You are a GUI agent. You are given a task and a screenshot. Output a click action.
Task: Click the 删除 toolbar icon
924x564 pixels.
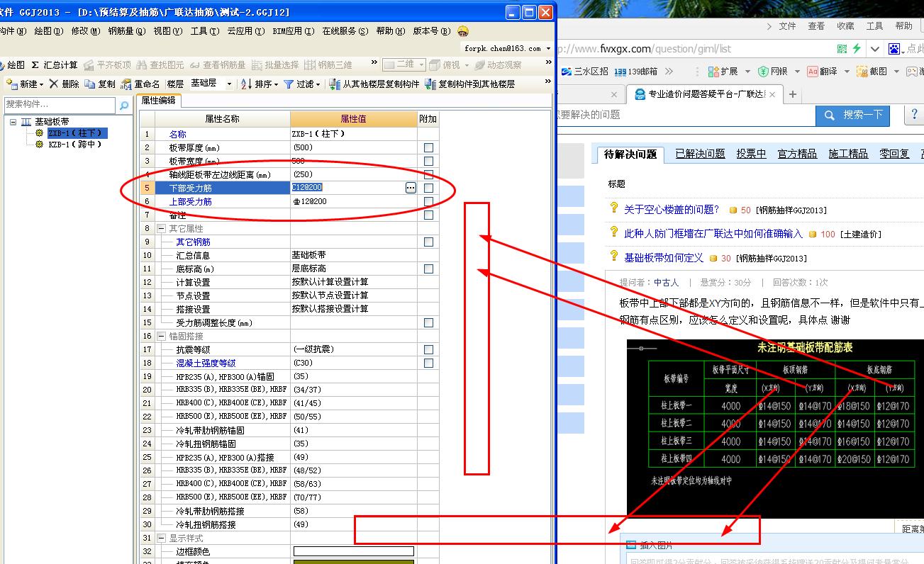click(x=54, y=84)
